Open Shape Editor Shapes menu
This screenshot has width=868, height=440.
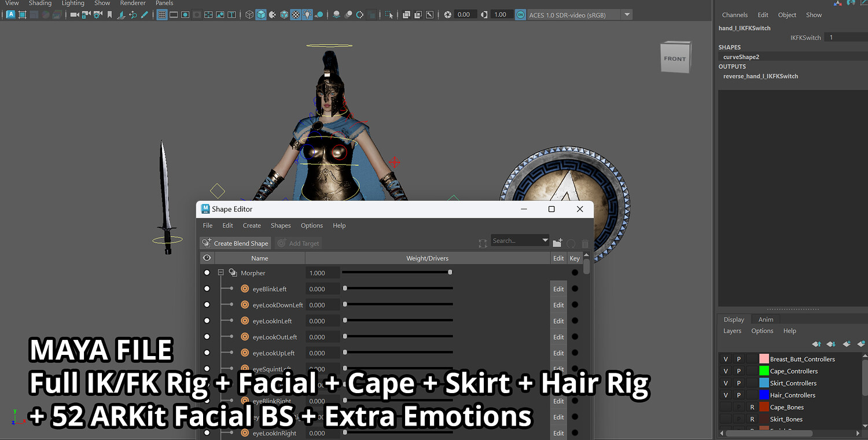281,225
